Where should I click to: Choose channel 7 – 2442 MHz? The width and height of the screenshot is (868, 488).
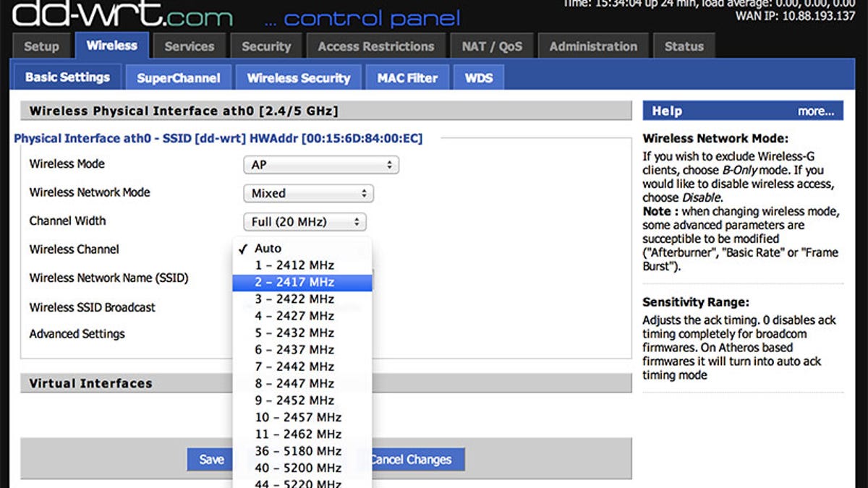point(302,367)
